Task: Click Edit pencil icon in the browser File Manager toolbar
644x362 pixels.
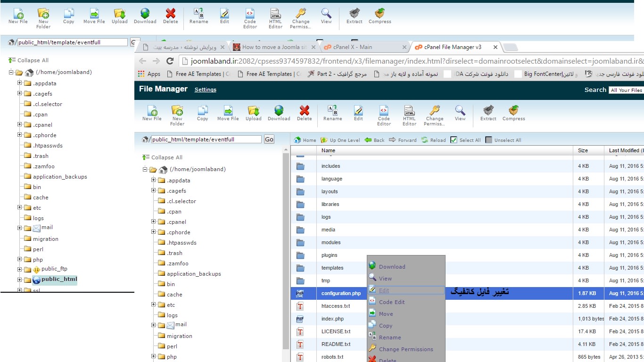Action: pyautogui.click(x=358, y=110)
